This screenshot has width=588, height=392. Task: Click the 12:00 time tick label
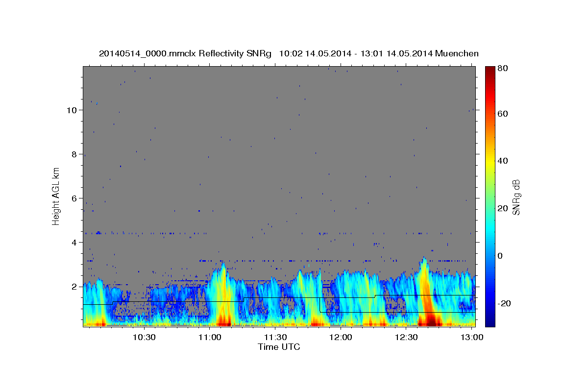coord(341,338)
